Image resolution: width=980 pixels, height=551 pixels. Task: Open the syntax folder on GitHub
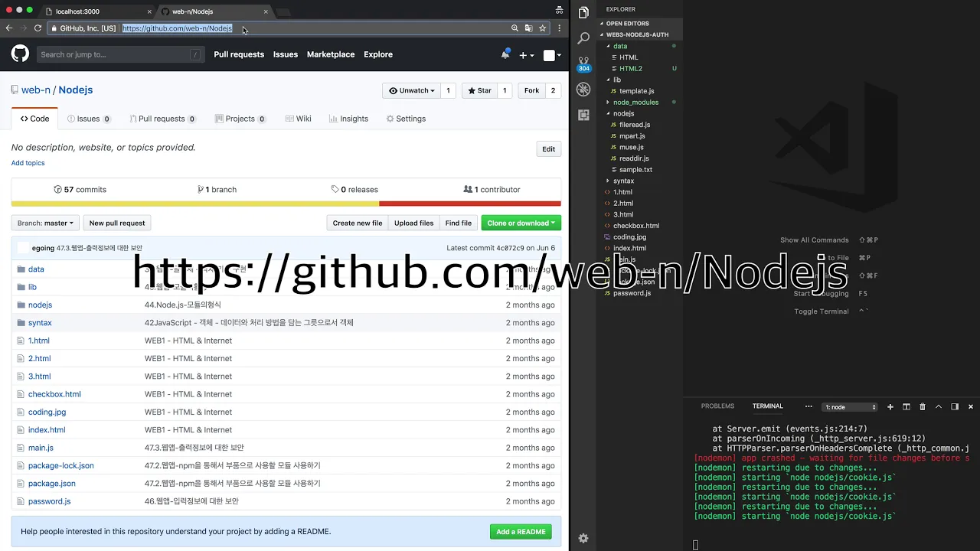point(40,323)
